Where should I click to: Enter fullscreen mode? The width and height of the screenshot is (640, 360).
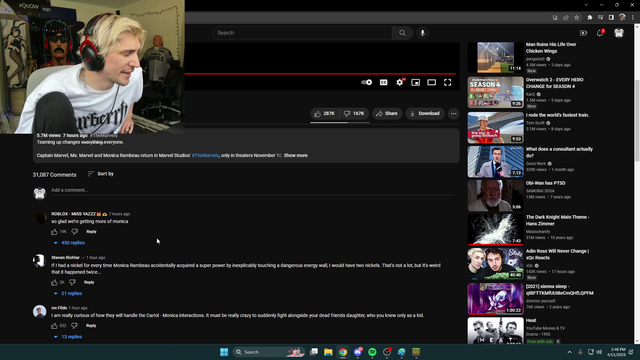coord(448,82)
